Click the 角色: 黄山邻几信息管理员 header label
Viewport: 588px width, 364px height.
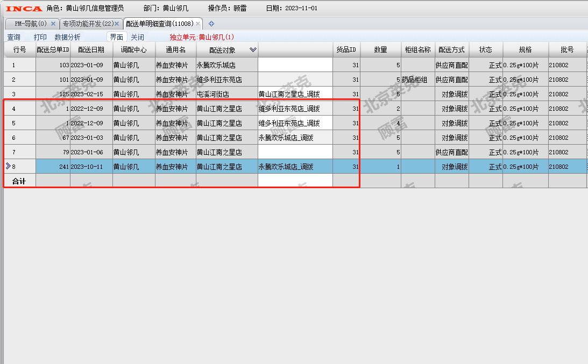pyautogui.click(x=85, y=8)
